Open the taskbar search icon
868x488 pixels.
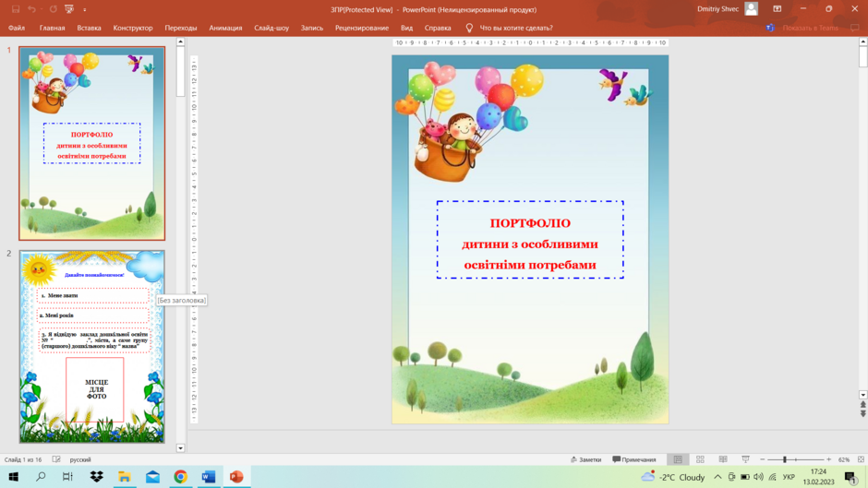pos(41,476)
